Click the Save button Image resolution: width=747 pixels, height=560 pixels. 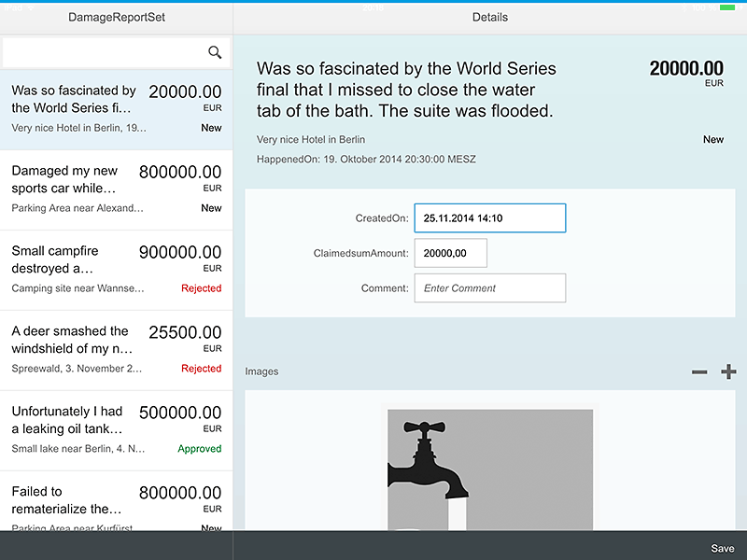pyautogui.click(x=722, y=549)
